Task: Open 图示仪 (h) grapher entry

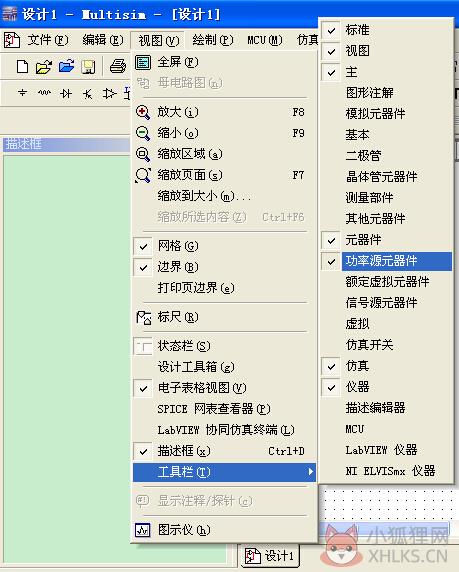Action: pos(223,530)
